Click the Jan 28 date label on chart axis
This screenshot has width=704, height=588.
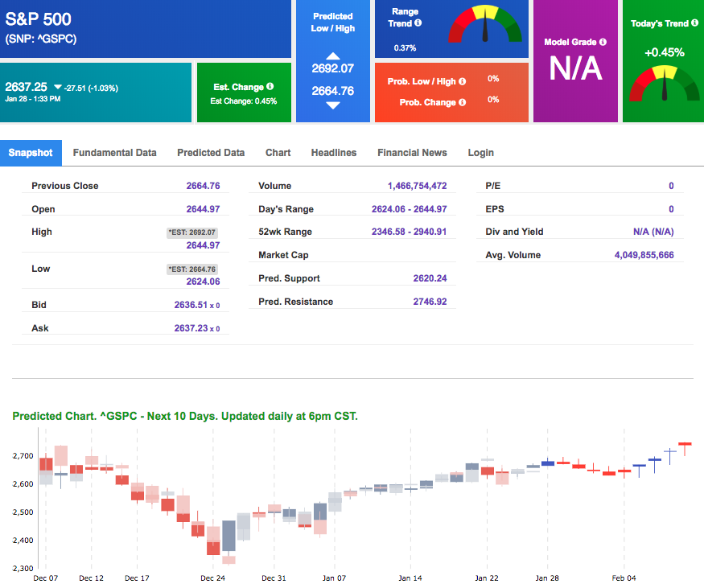(x=547, y=578)
